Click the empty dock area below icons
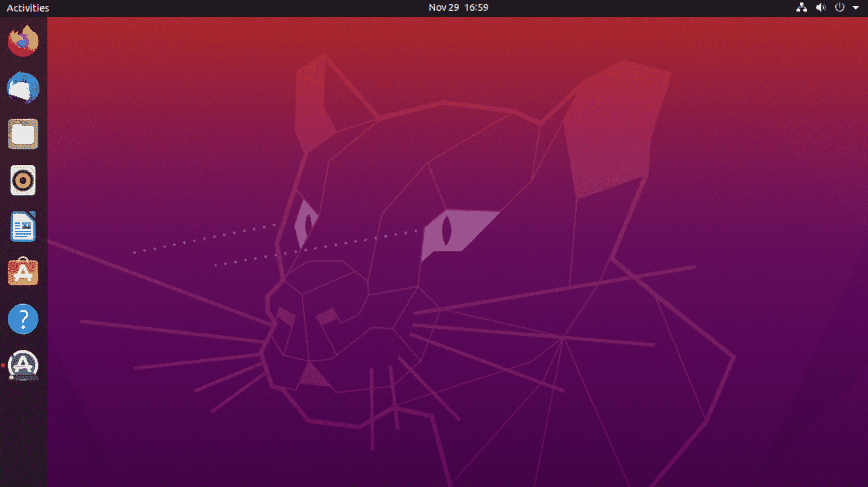 pos(23,435)
